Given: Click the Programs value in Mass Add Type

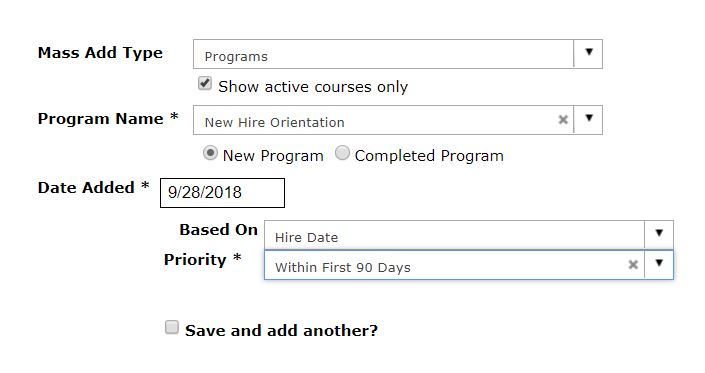Looking at the screenshot, I should click(x=236, y=57).
